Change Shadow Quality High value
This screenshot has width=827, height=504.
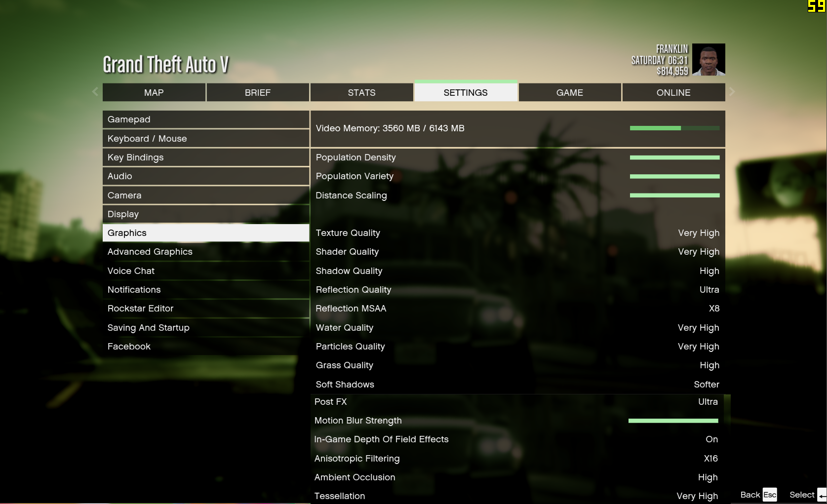pos(709,271)
